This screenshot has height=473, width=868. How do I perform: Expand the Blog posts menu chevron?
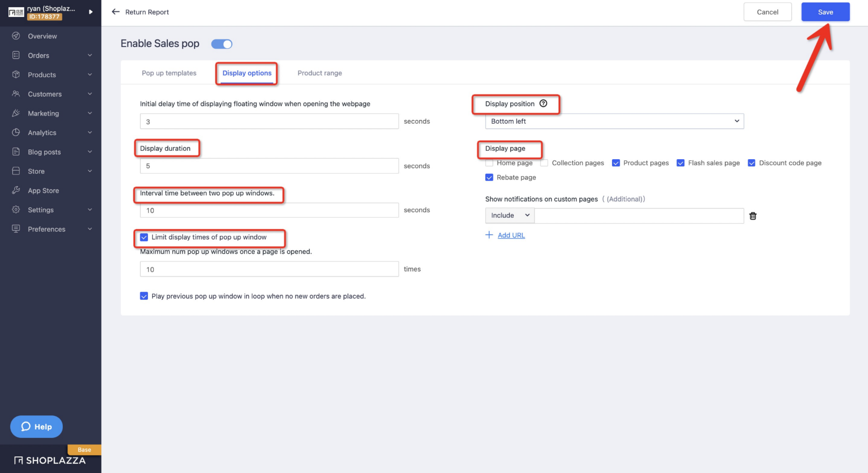pos(90,152)
